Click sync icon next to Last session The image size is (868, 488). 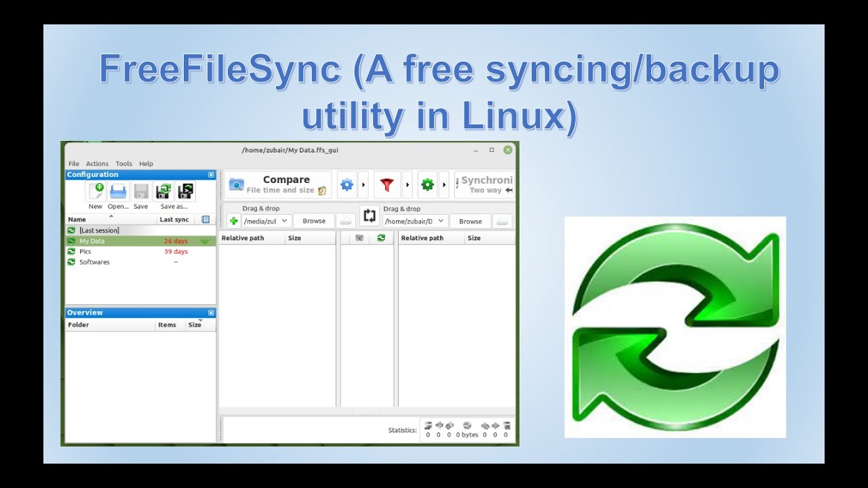[71, 230]
